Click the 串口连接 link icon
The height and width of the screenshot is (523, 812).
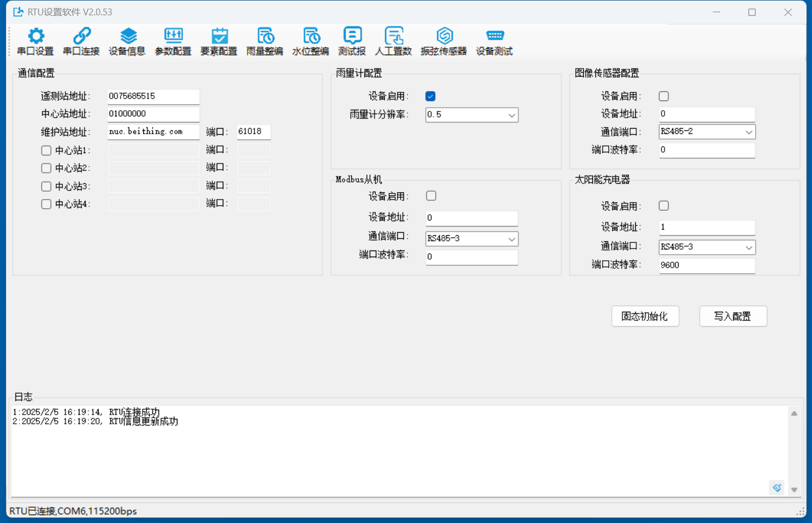point(81,36)
